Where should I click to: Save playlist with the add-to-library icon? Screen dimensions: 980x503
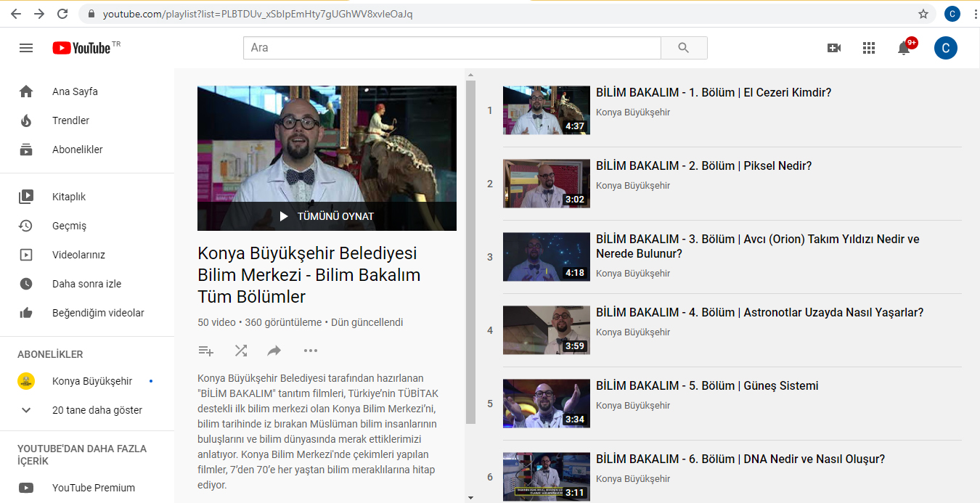[x=206, y=351]
